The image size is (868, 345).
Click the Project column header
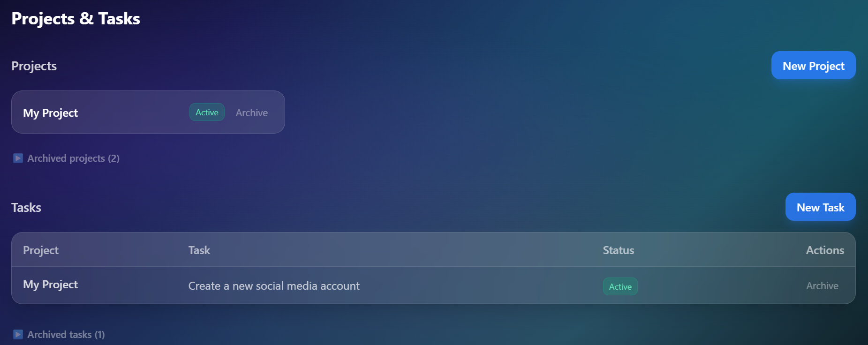click(x=41, y=250)
